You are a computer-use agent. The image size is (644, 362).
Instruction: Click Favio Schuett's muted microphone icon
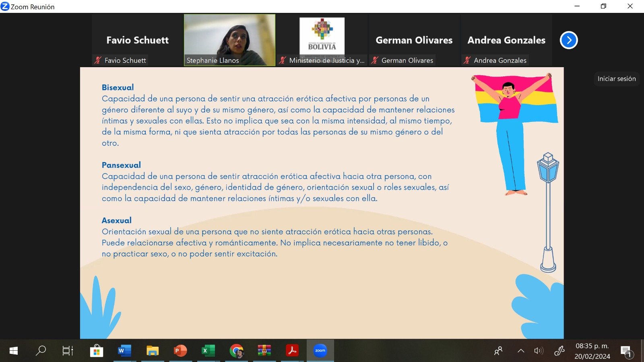tap(97, 60)
